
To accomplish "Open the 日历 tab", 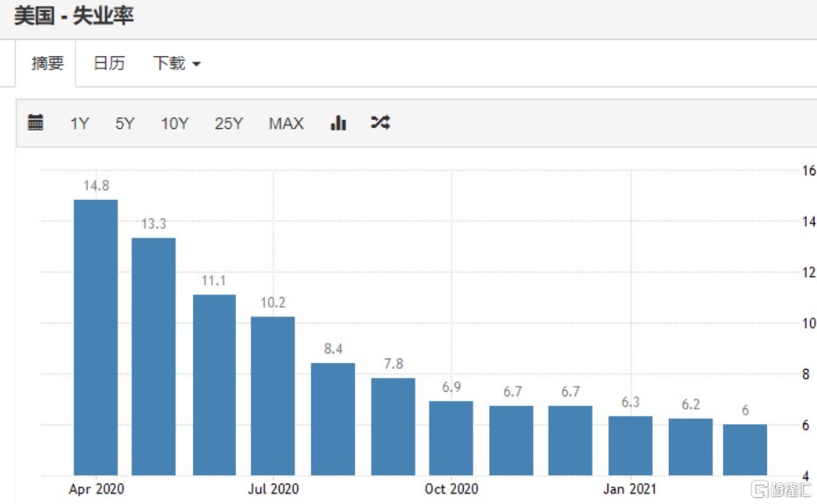I will coord(109,64).
